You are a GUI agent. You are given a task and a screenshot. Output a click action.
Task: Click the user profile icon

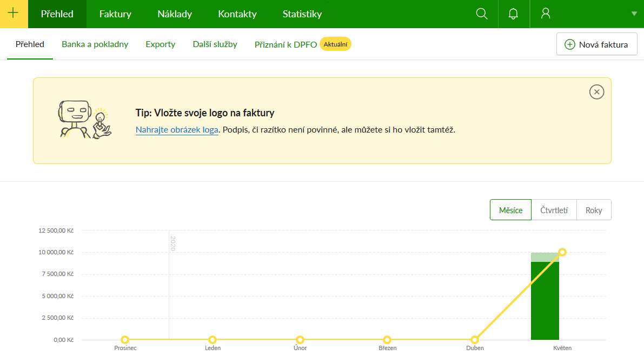[x=546, y=14]
